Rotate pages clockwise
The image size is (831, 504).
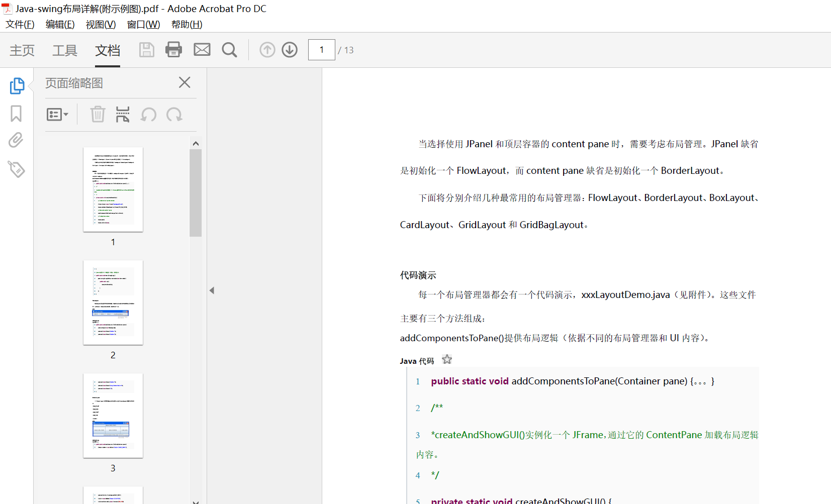point(174,115)
